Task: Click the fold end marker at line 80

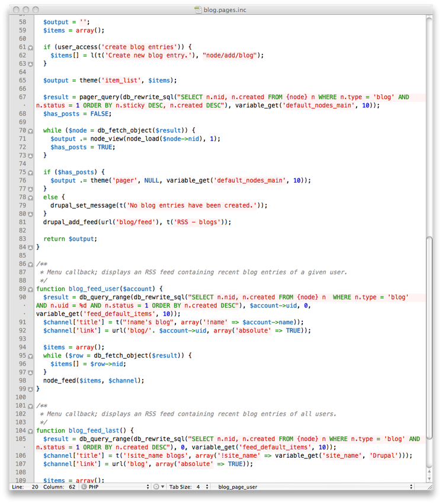Action: point(31,215)
